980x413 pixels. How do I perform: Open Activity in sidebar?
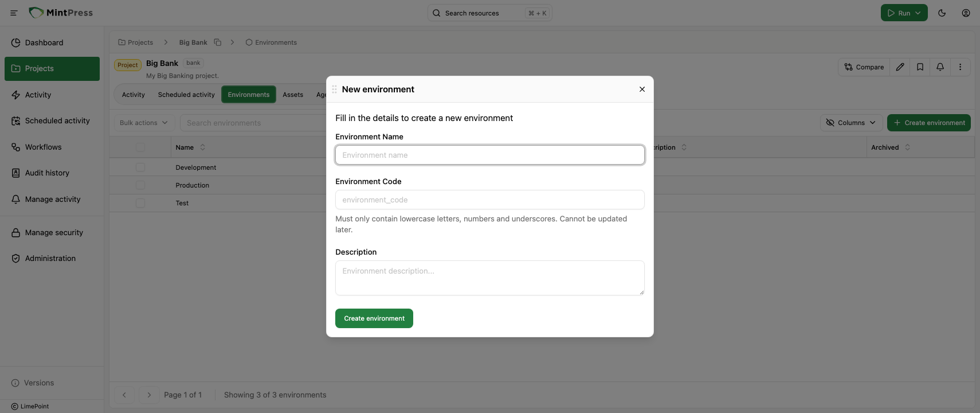tap(52, 95)
